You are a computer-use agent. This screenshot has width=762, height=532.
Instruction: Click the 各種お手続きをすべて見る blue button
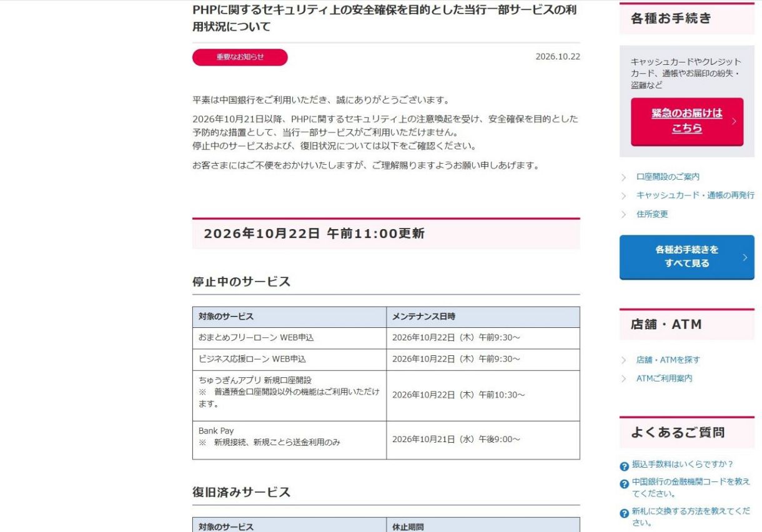coord(687,257)
